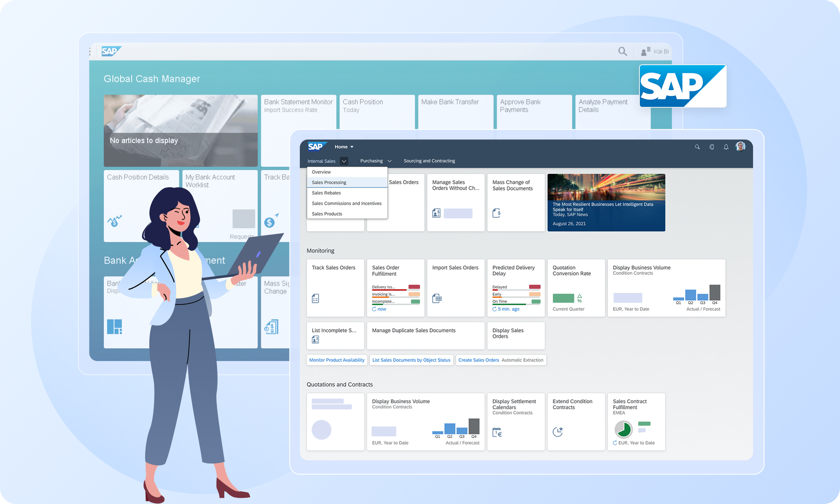840x504 pixels.
Task: Open the Sourcing and Contracting tab
Action: [x=429, y=161]
